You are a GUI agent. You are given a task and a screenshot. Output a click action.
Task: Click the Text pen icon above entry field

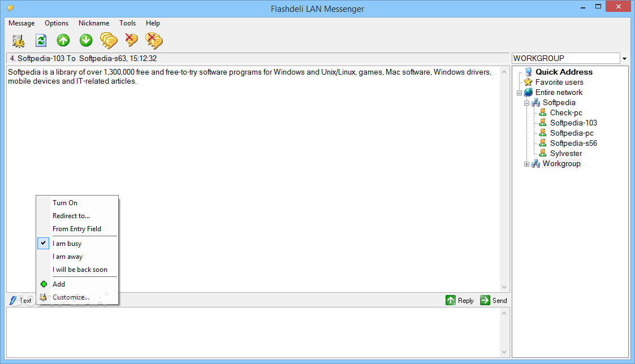point(13,301)
